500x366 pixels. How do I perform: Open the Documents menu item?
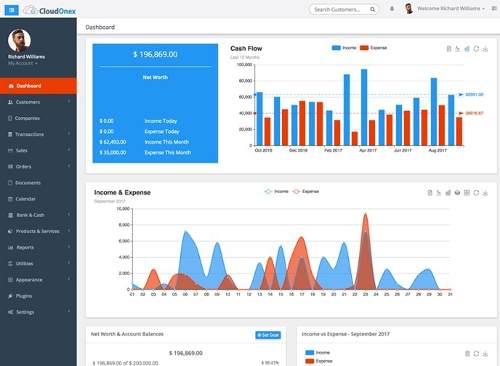[x=38, y=183]
